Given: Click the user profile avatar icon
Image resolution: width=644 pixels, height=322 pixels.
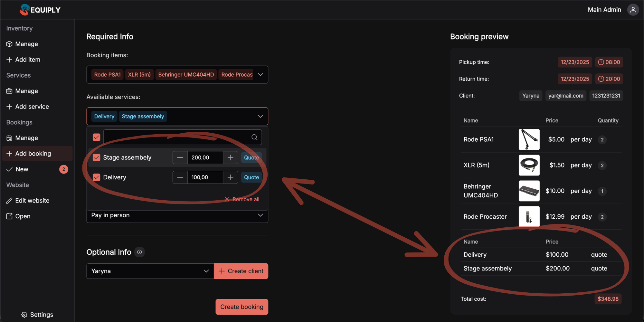Looking at the screenshot, I should click(633, 10).
